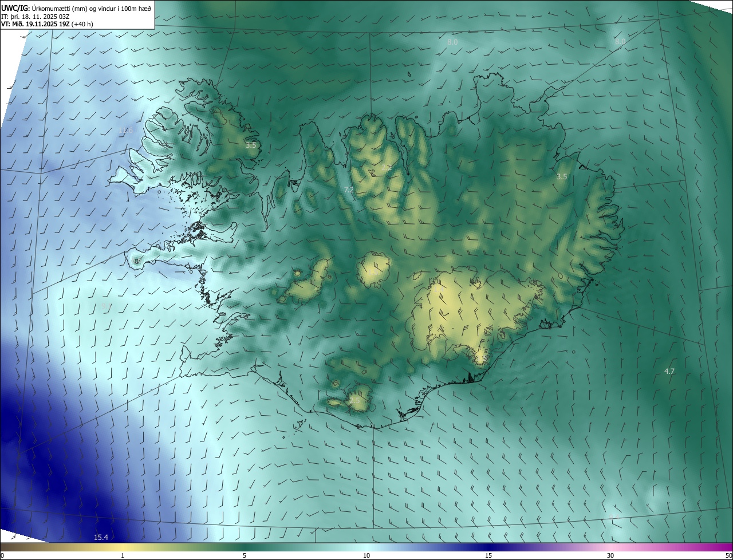Click the 2.2 value label in north Iceland
Screen dimensions: 733x560
click(x=387, y=168)
